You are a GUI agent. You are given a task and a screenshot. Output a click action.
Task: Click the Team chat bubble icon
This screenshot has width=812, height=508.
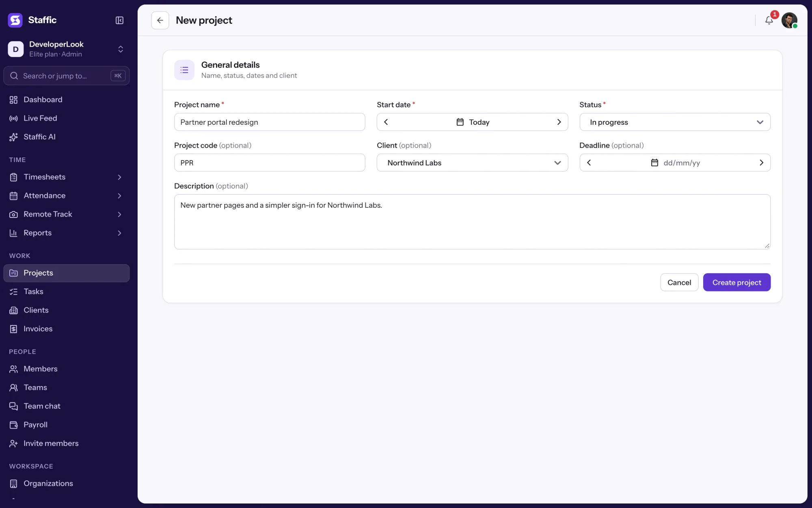coord(13,406)
